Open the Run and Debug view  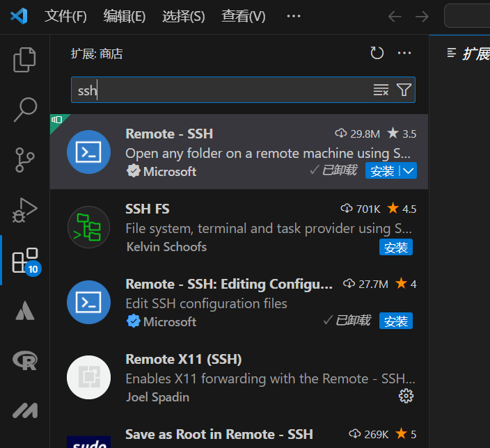tap(24, 210)
